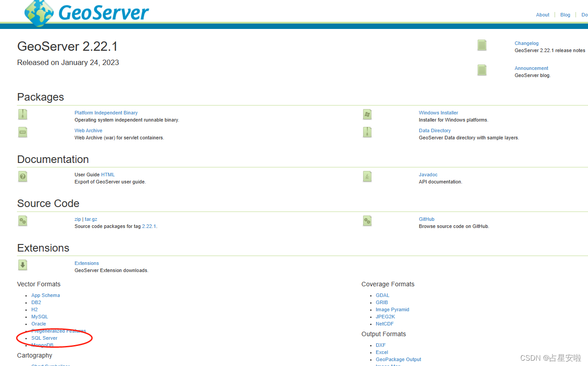Download the GeoPackage Output extension
588x366 pixels.
[x=398, y=359]
